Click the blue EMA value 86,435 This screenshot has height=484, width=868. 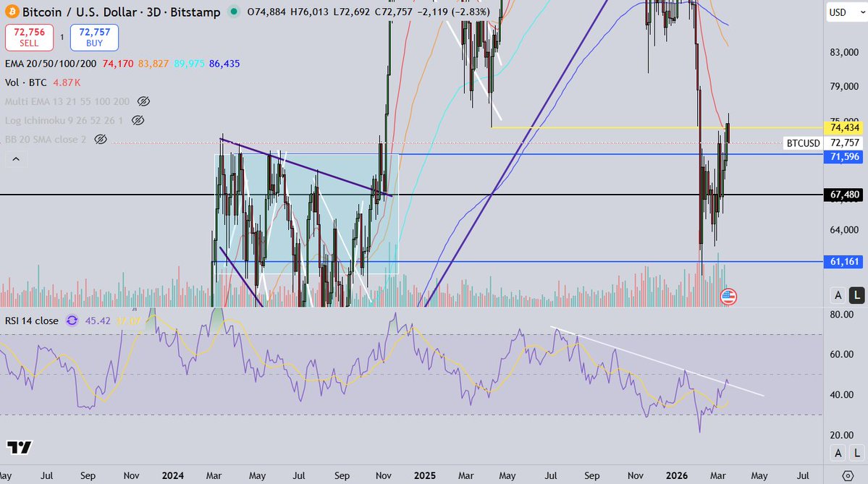pos(224,64)
